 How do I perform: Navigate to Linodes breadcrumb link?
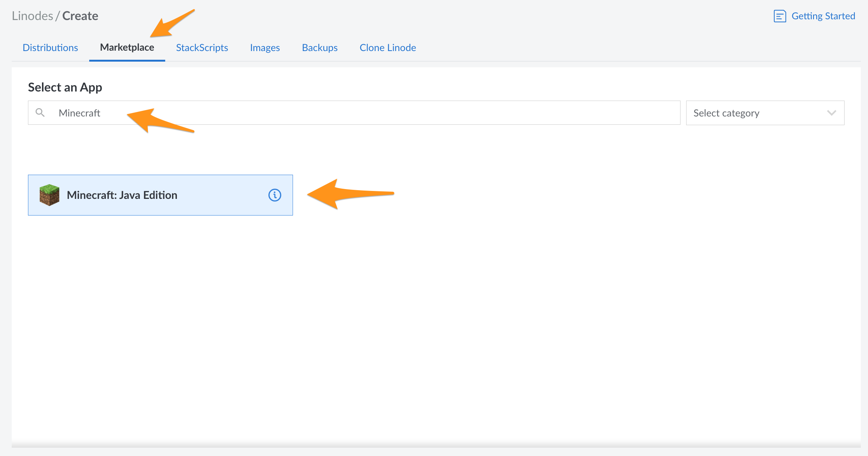pyautogui.click(x=33, y=16)
